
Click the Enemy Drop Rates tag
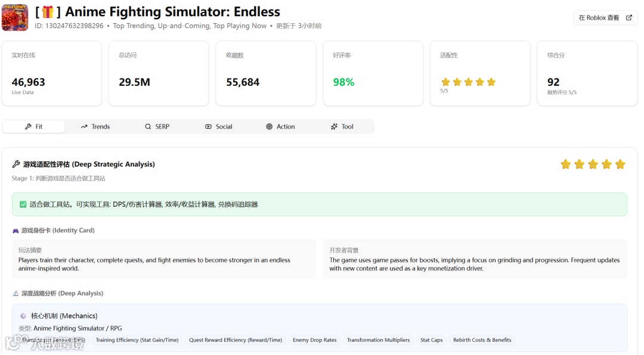315,340
